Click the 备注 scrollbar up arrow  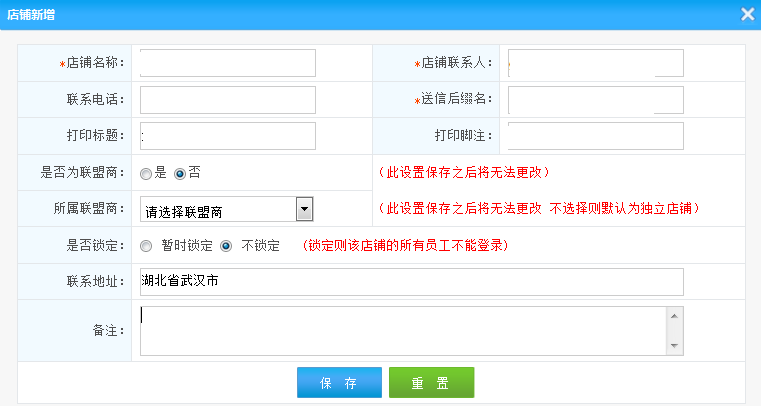click(x=675, y=315)
